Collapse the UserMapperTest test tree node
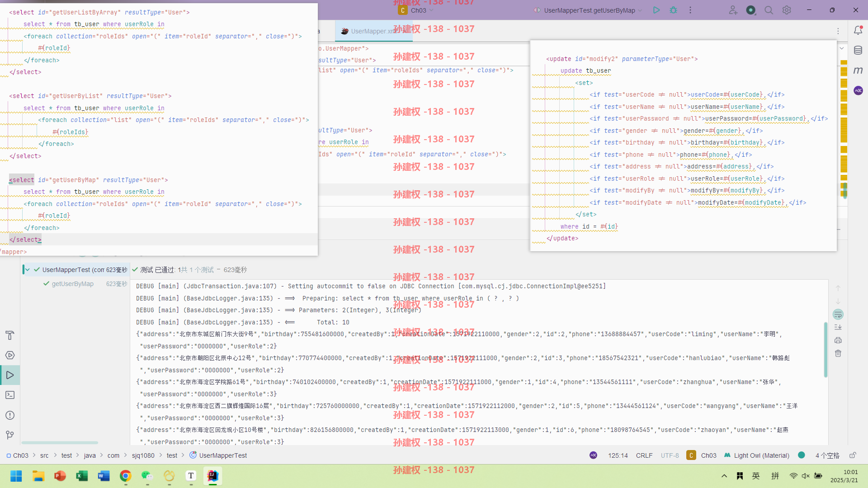The width and height of the screenshot is (868, 488). click(x=28, y=270)
